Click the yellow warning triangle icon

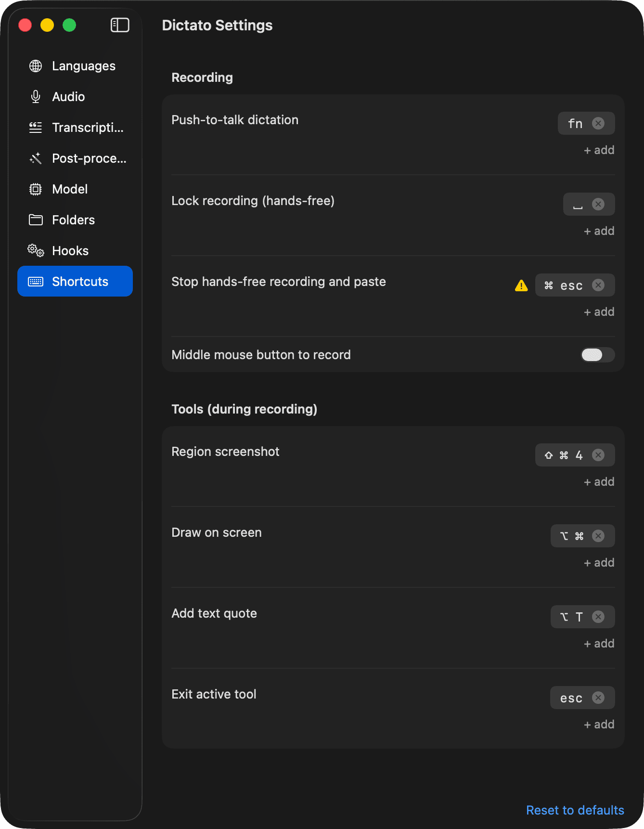point(521,285)
